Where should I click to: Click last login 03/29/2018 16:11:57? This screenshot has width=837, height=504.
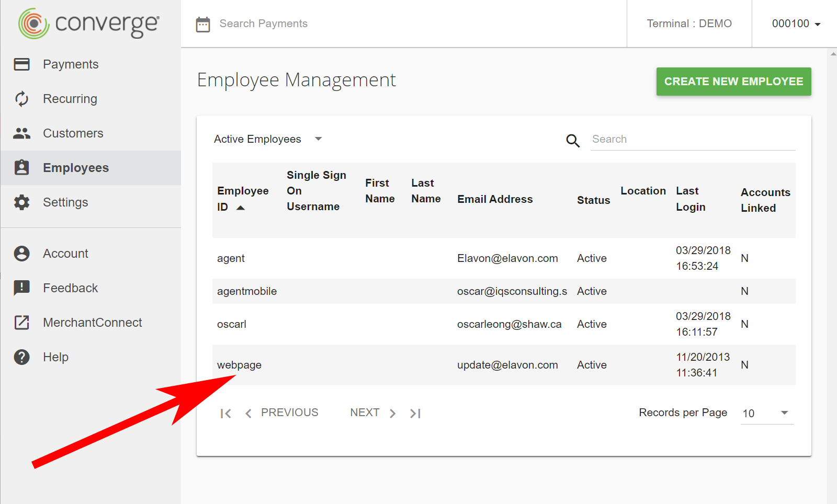703,324
